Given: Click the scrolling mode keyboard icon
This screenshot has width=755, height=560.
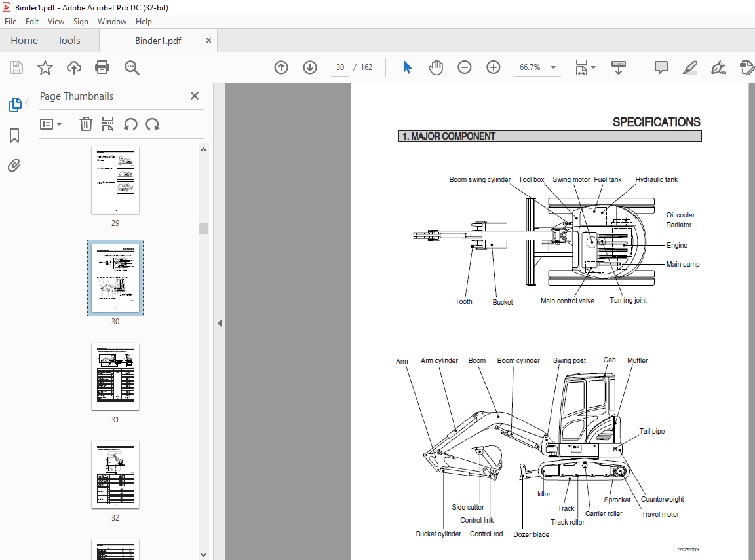Looking at the screenshot, I should pos(619,67).
